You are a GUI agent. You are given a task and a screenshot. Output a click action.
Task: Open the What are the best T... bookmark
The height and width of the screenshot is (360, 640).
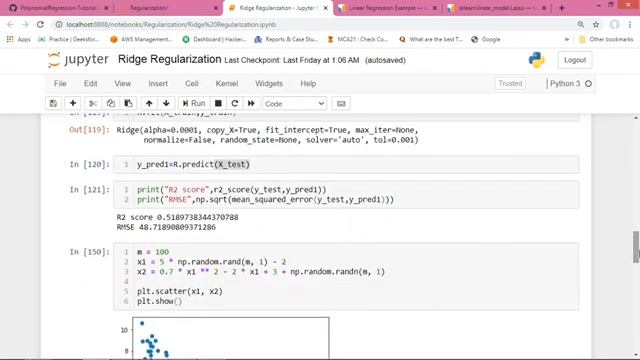431,40
